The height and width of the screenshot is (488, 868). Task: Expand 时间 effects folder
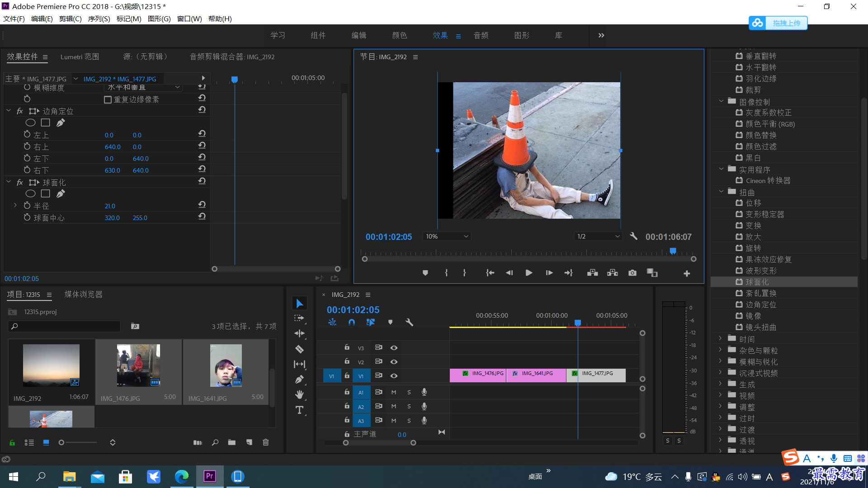[720, 338]
